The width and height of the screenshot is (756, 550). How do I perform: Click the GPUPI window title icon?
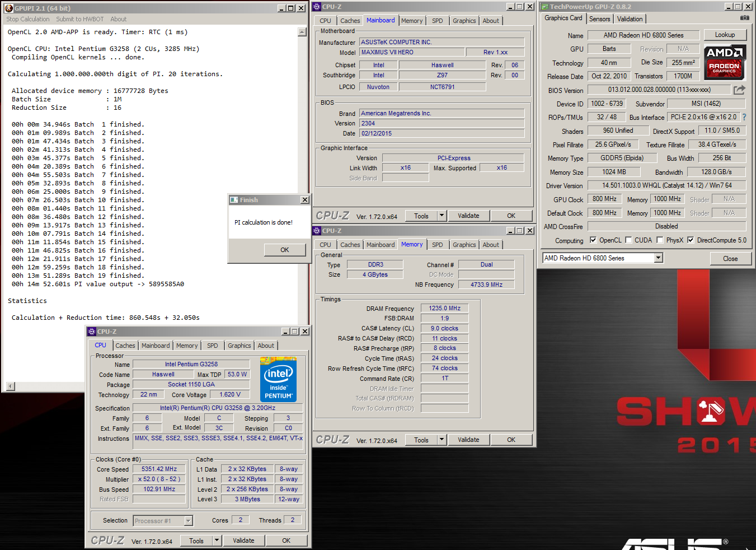click(8, 8)
